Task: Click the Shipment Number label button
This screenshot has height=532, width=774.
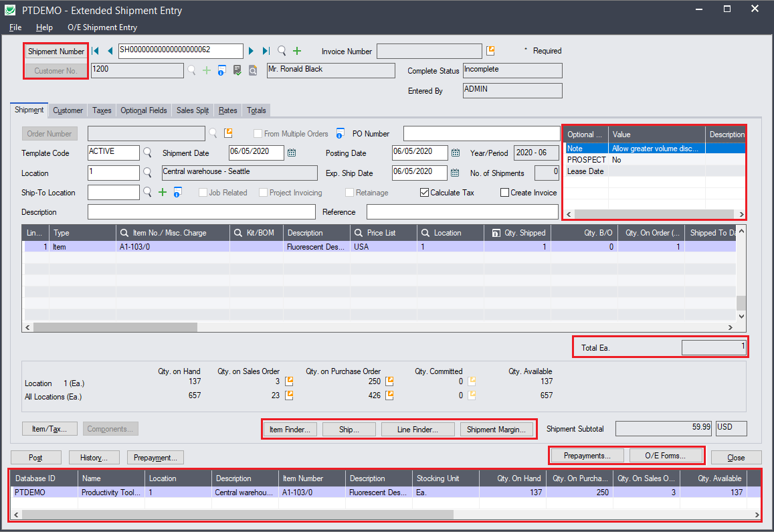Action: (56, 52)
